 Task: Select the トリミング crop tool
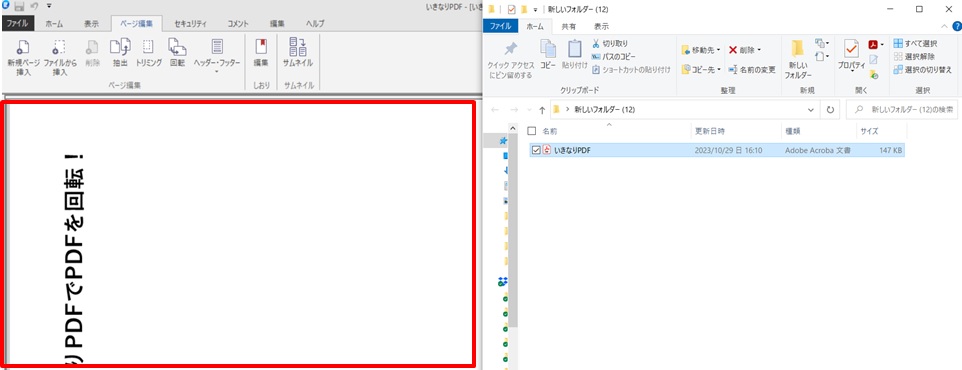click(148, 53)
